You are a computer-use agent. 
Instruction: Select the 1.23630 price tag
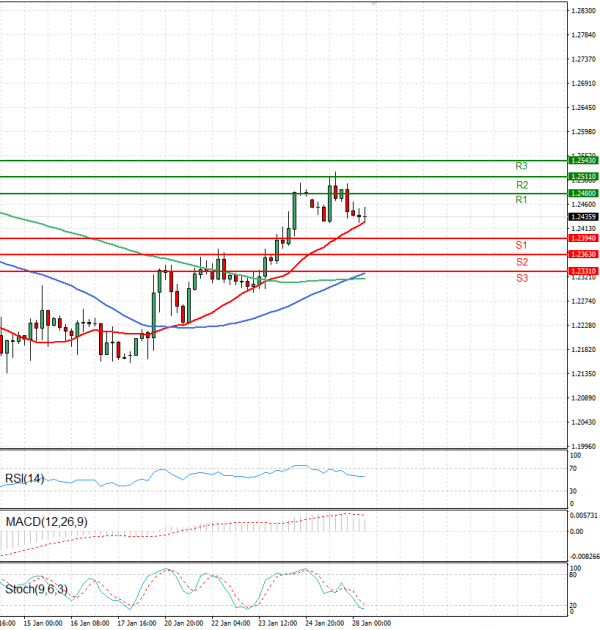point(583,254)
